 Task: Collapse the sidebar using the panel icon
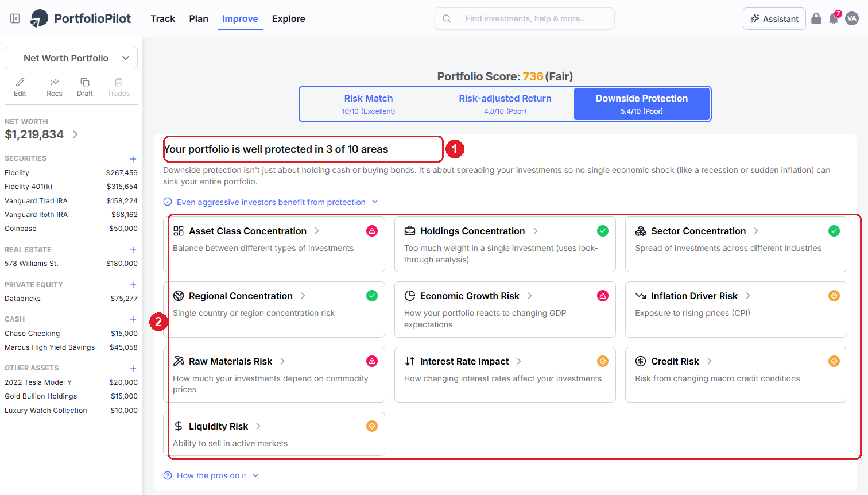click(15, 18)
